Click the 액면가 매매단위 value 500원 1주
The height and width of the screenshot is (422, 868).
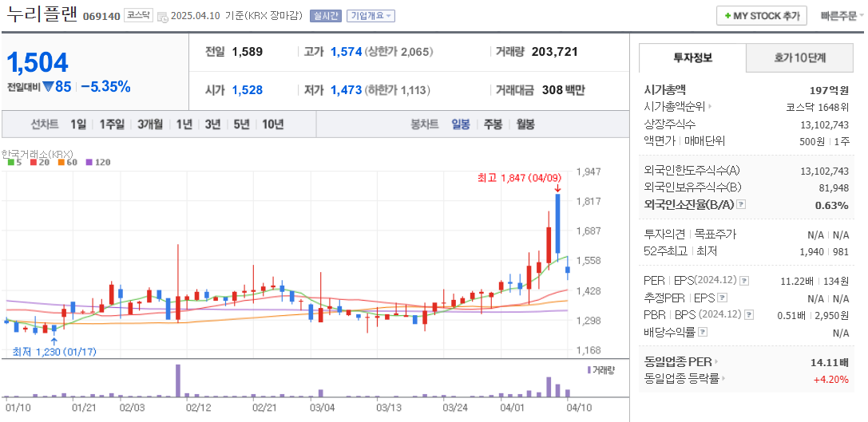[x=824, y=141]
